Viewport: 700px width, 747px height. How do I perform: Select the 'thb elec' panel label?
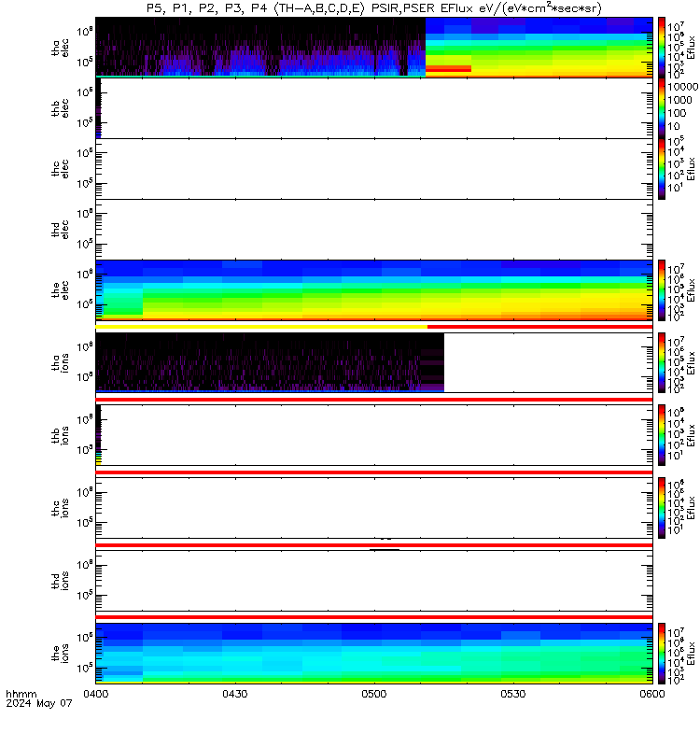[x=60, y=108]
